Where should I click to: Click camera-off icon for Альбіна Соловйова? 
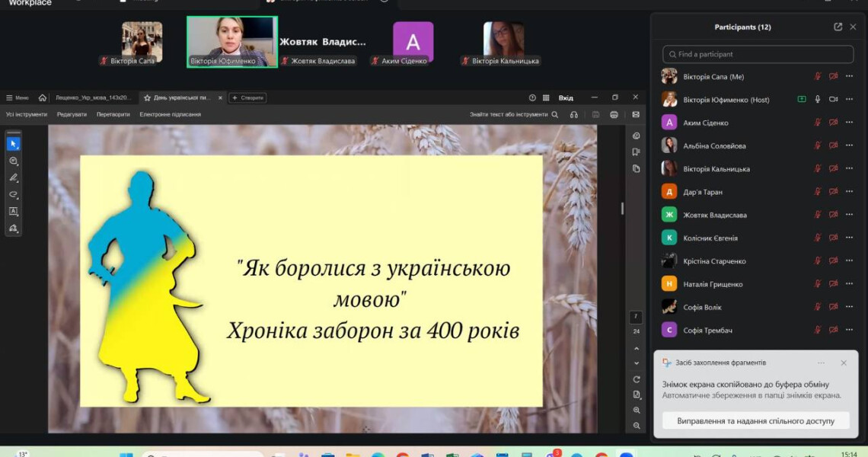tap(833, 145)
